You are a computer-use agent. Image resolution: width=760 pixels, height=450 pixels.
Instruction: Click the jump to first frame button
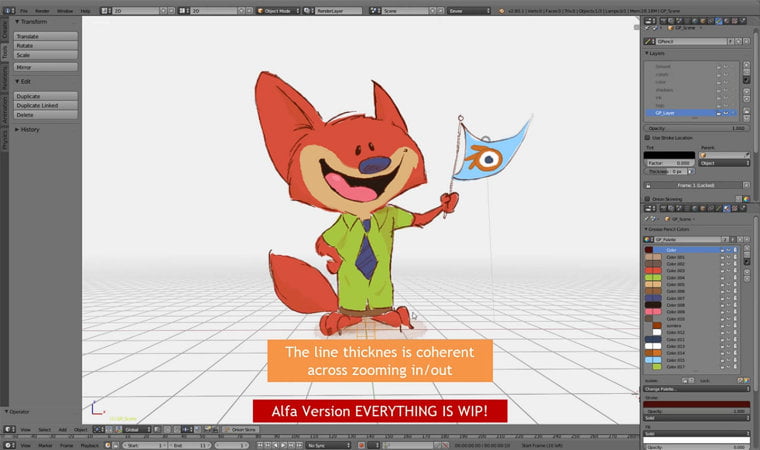coord(260,445)
